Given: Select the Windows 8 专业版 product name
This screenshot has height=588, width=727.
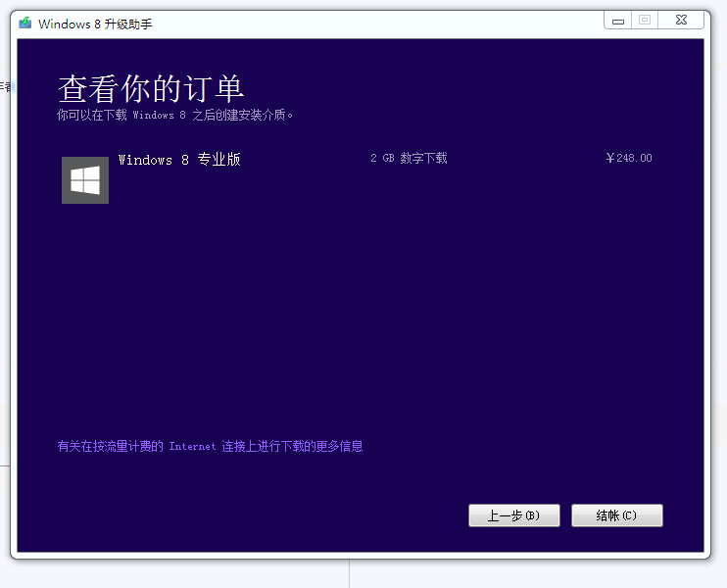Looking at the screenshot, I should pyautogui.click(x=179, y=160).
